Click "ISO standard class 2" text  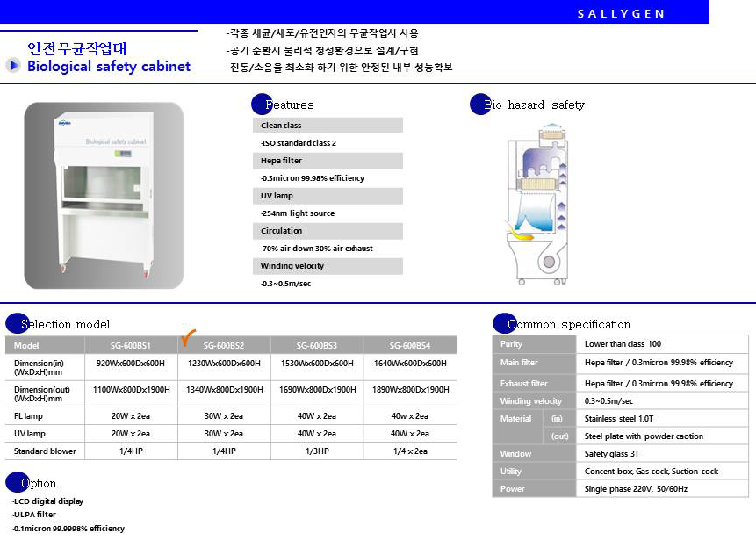(x=299, y=143)
